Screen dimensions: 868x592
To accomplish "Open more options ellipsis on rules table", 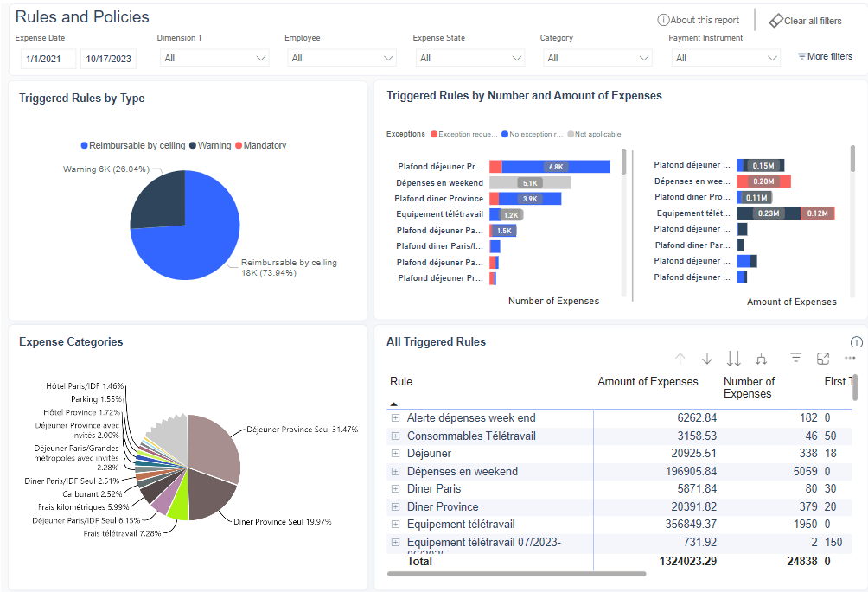I will coord(850,359).
